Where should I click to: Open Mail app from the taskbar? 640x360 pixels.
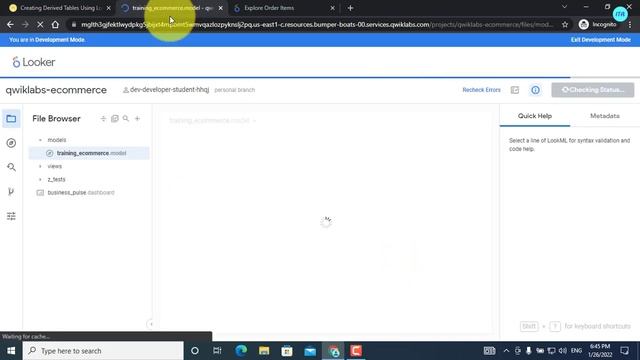click(x=310, y=351)
